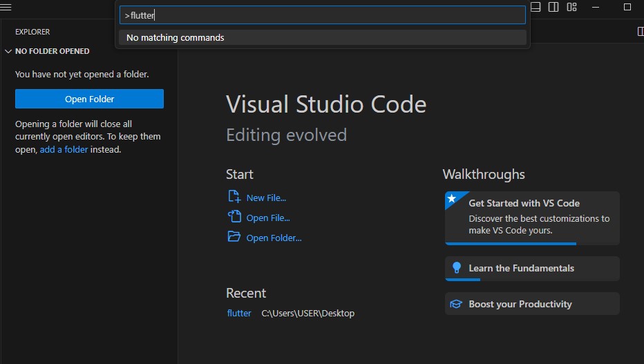This screenshot has height=364, width=644.
Task: Click the 'Editing evolved' subtitle
Action: [287, 135]
